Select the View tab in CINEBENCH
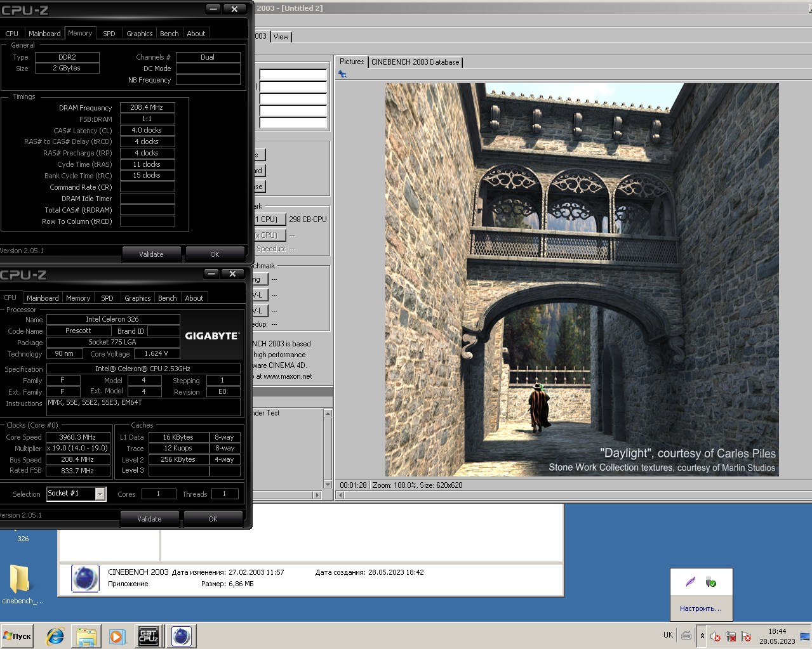812x649 pixels. pyautogui.click(x=281, y=37)
